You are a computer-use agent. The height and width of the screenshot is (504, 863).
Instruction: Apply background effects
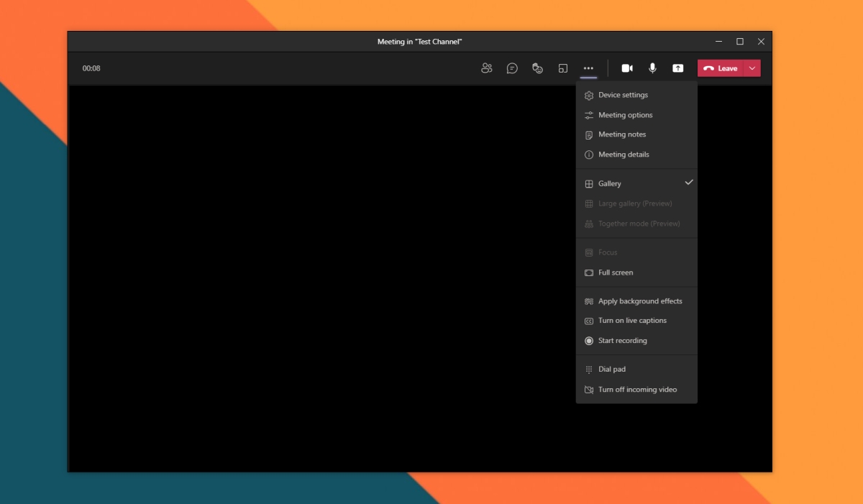(x=636, y=301)
